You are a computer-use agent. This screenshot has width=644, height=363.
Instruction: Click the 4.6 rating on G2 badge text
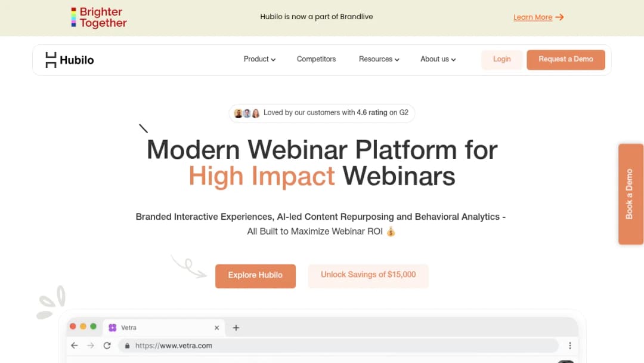coord(372,113)
